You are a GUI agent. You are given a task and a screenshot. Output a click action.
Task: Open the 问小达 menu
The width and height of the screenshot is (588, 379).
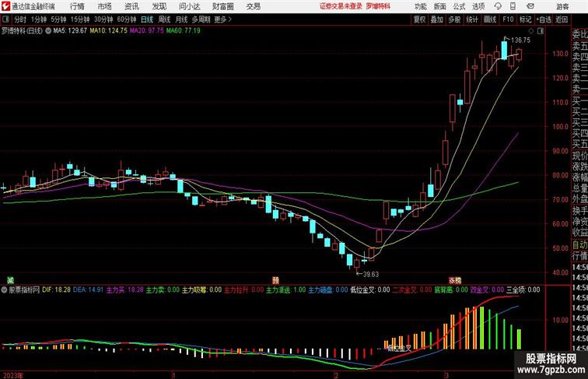click(189, 6)
